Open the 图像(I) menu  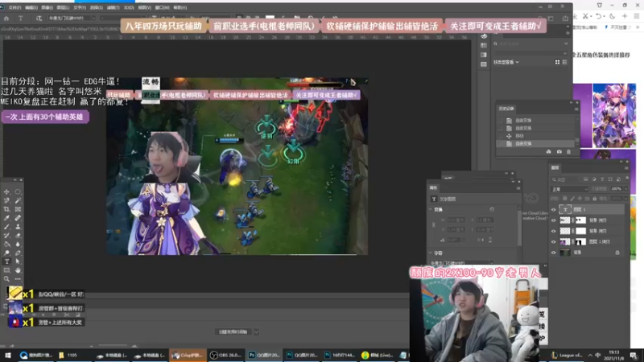(x=47, y=7)
